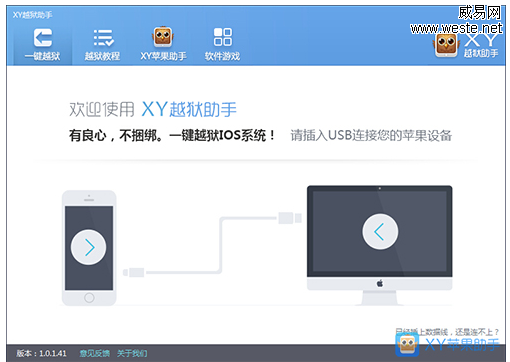Click the left arrow circle on the monitor
This screenshot has height=362, width=510.
(380, 231)
